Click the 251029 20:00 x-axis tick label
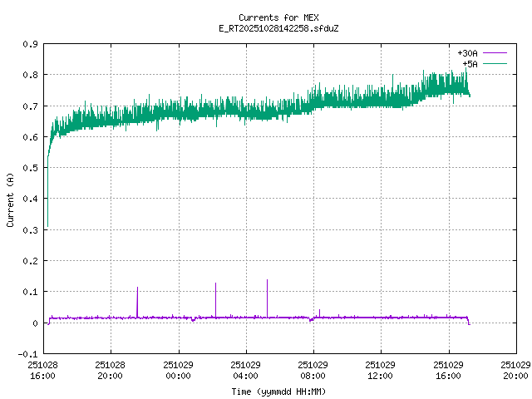Screen dimensions: 532x399 [516, 370]
